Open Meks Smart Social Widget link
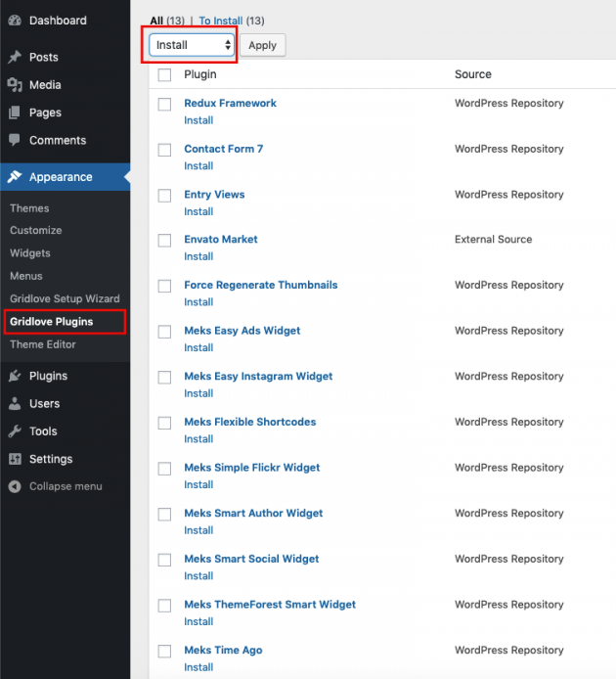 click(x=251, y=559)
